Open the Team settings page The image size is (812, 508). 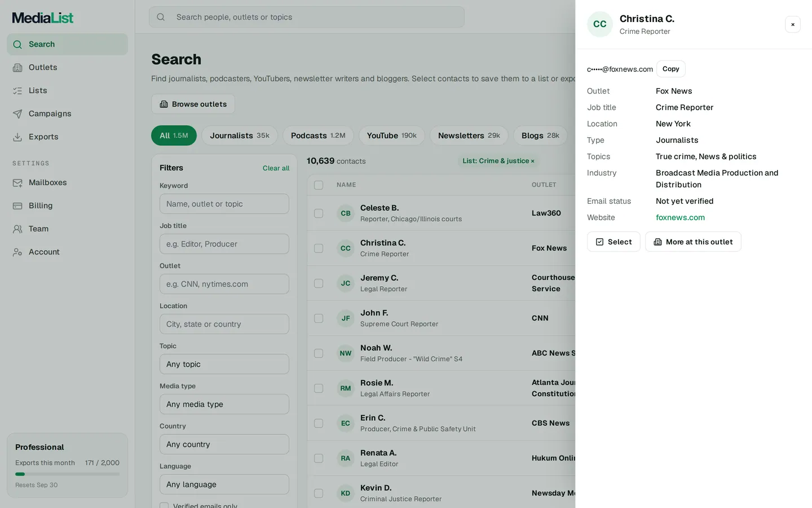pyautogui.click(x=67, y=229)
